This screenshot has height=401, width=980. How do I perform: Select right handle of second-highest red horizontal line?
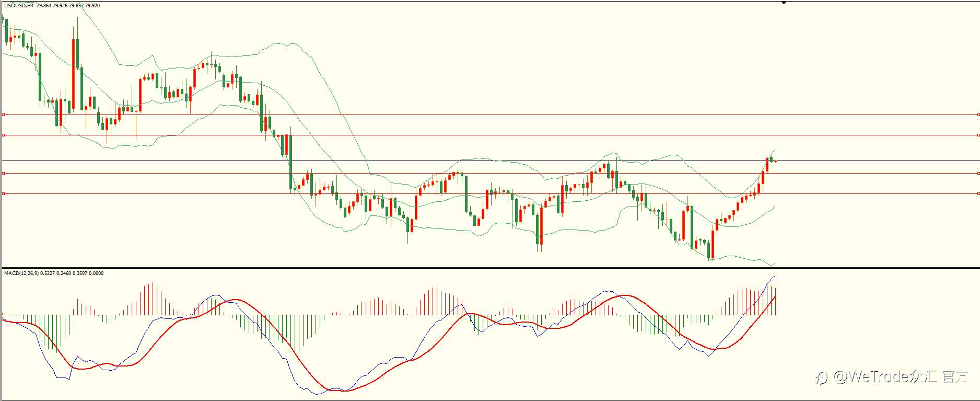coord(978,135)
